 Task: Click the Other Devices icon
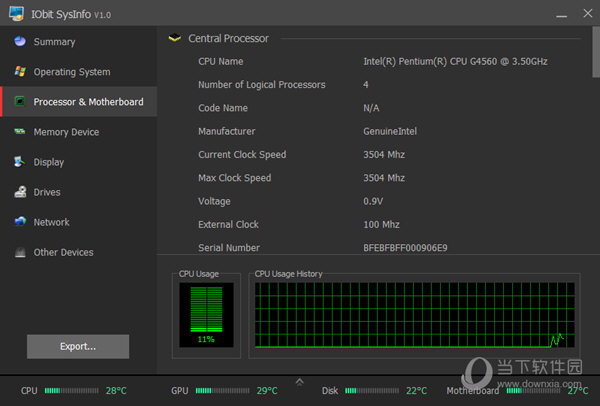tap(20, 252)
